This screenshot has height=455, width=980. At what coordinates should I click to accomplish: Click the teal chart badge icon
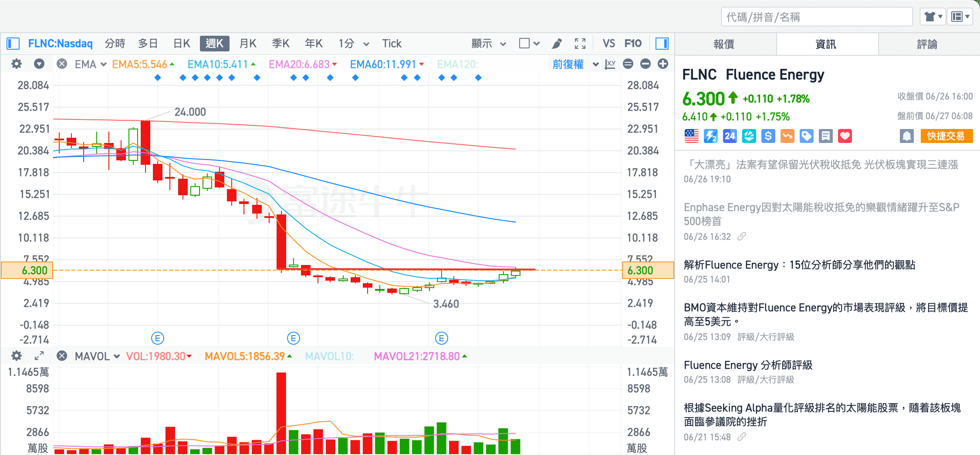[x=749, y=136]
